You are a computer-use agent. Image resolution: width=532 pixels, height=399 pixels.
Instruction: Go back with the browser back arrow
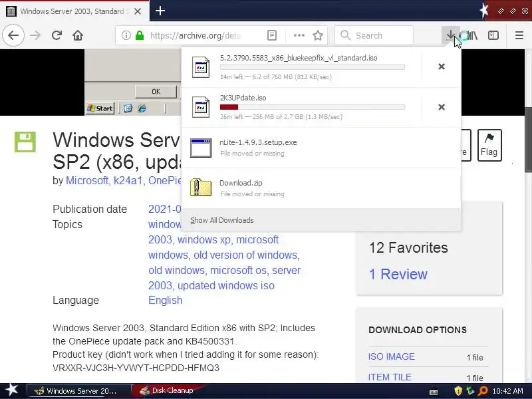click(x=13, y=35)
